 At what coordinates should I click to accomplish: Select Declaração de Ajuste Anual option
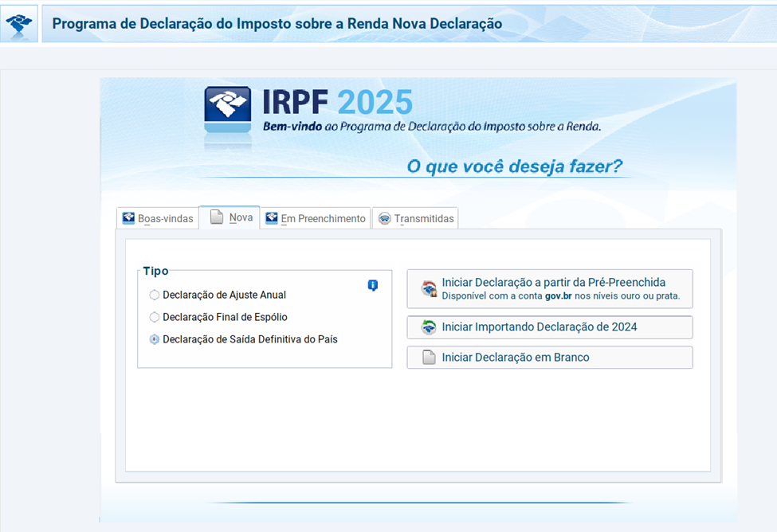click(218, 295)
